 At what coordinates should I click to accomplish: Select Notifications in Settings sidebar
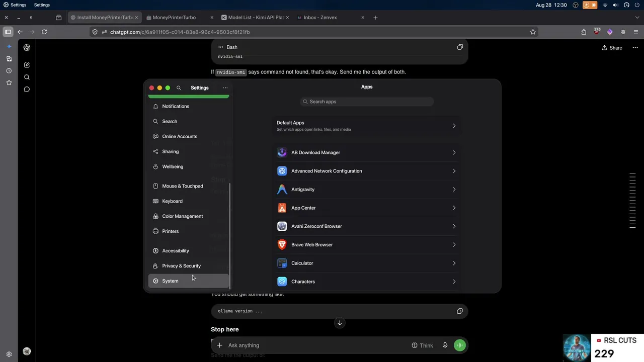(189, 107)
